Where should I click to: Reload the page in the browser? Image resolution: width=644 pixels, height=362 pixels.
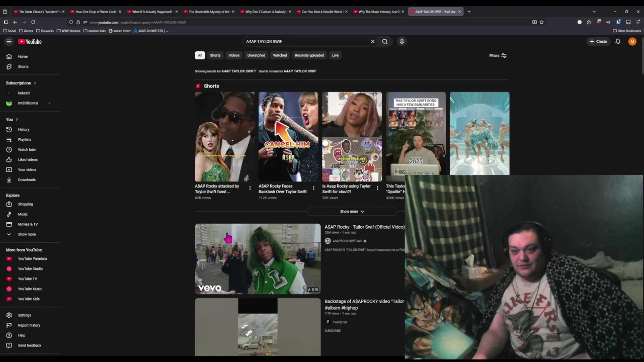(33, 22)
